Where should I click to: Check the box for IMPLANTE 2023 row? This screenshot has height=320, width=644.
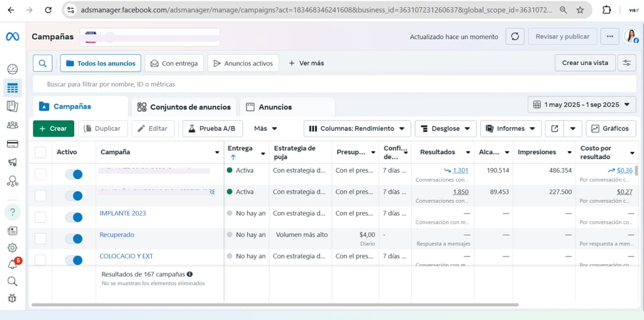40,217
